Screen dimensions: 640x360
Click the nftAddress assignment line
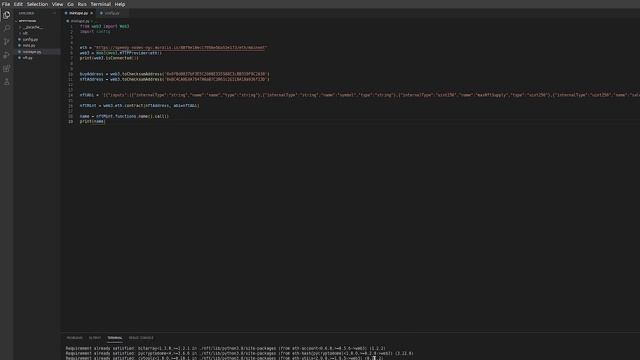[175, 79]
